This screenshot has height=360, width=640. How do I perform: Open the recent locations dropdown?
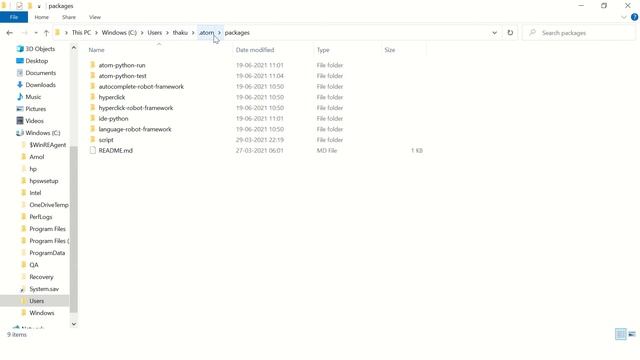pos(36,33)
